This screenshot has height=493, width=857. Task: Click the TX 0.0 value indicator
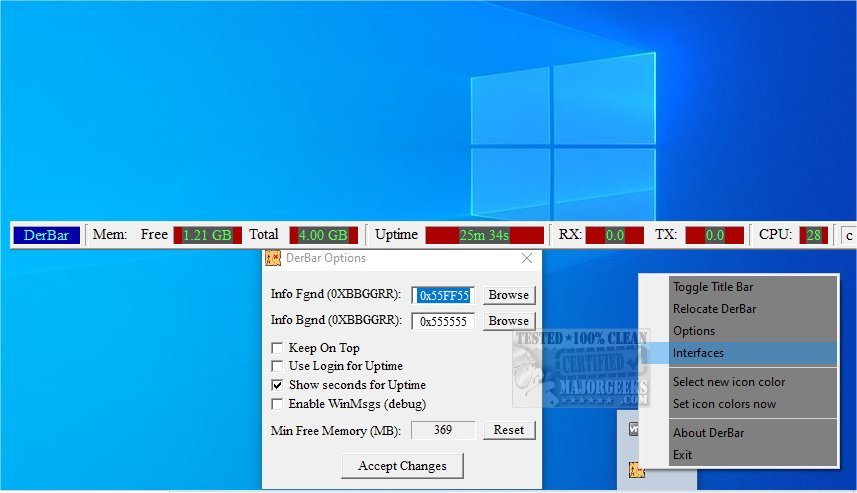click(715, 236)
